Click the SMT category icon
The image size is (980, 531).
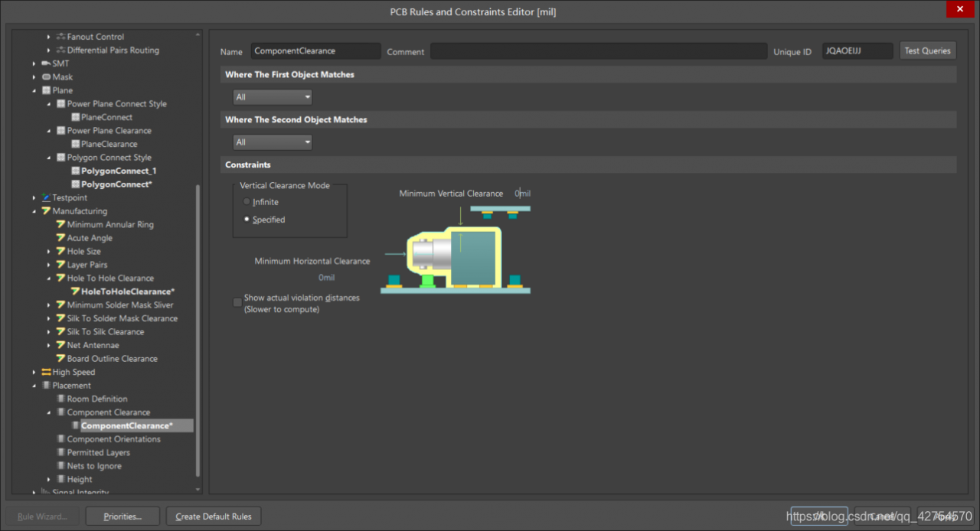coord(46,64)
